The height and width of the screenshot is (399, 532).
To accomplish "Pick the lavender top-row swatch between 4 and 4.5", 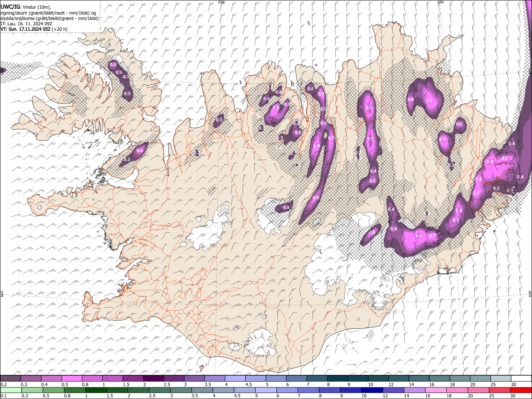I will coord(236,378).
